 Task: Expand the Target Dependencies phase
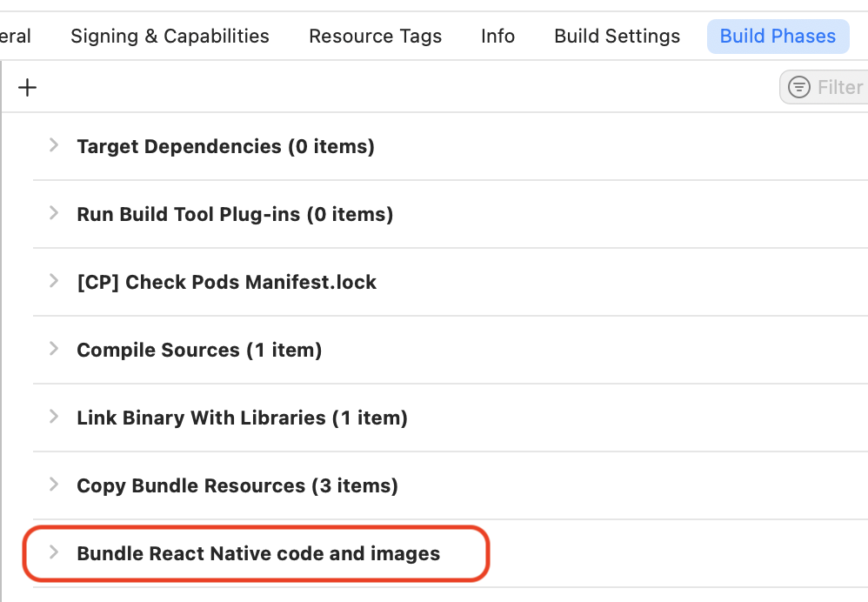(53, 146)
